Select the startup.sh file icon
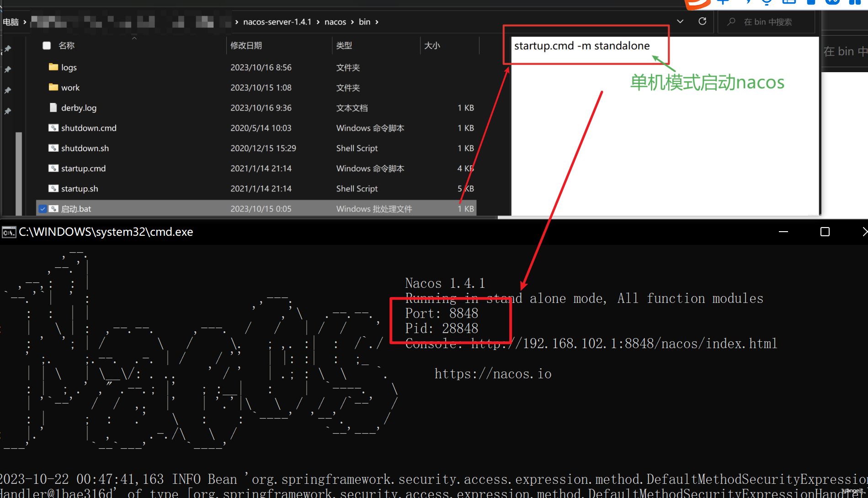Viewport: 868px width, 498px height. pyautogui.click(x=53, y=188)
